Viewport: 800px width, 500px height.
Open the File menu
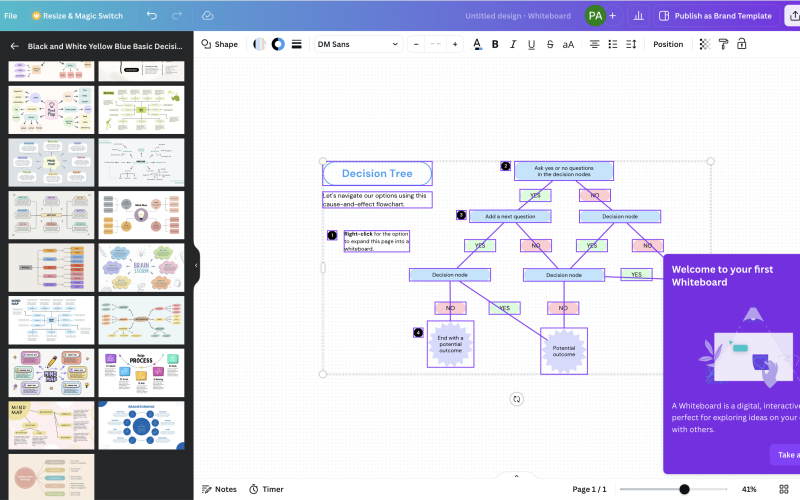10,16
